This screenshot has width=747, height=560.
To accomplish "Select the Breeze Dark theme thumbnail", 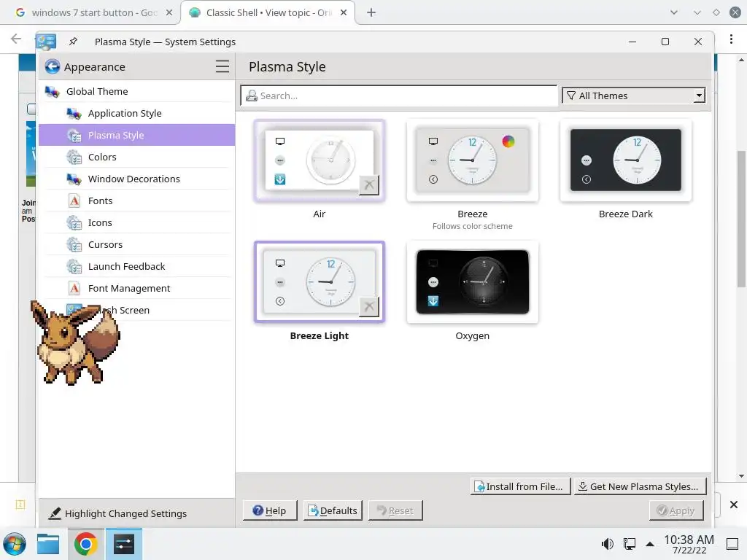I will 625,161.
